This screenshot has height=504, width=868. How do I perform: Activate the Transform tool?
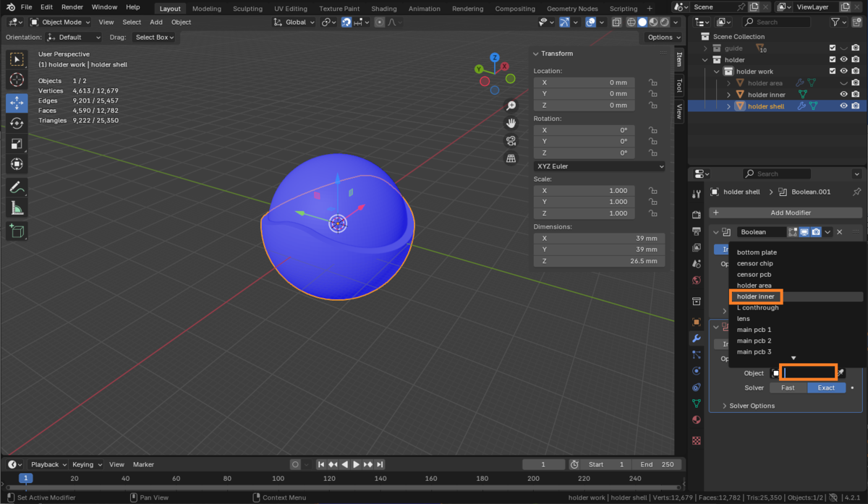[x=17, y=164]
